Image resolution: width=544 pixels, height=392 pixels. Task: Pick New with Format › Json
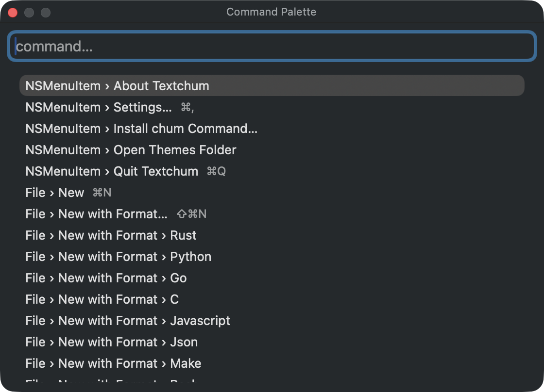coord(272,342)
